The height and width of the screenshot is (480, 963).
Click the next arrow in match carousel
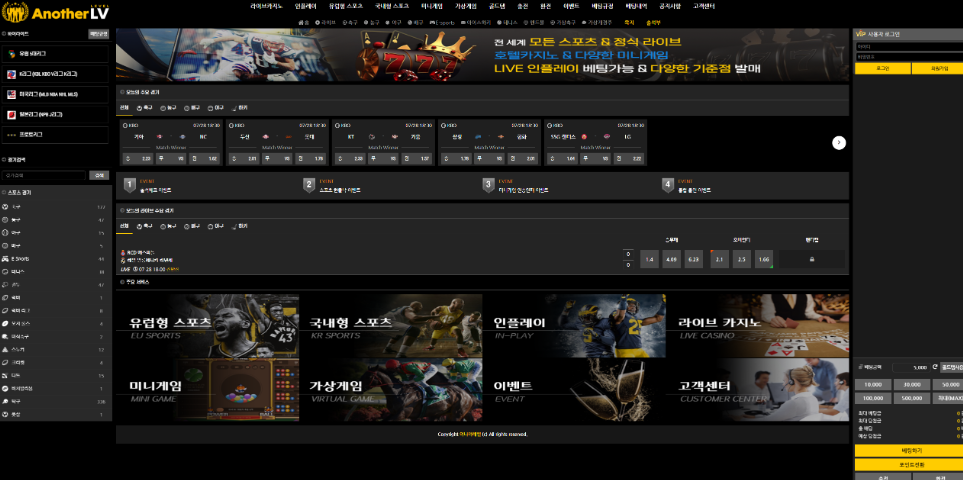pos(839,143)
